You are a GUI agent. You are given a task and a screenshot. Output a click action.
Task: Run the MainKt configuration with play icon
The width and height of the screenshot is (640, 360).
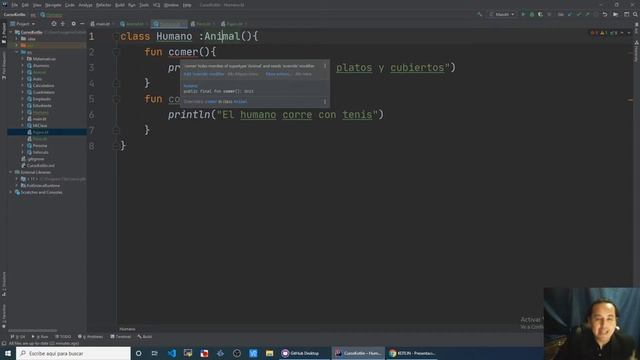click(523, 14)
